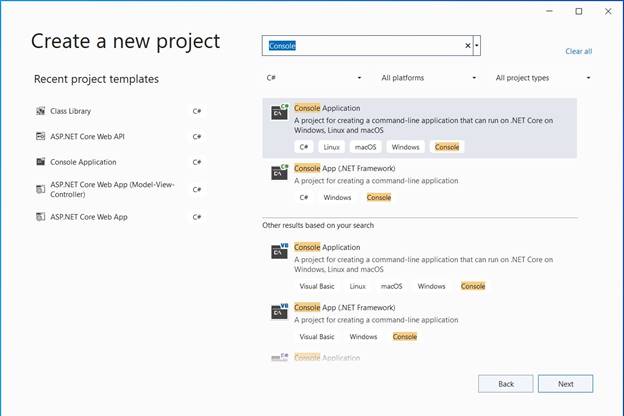Click the VB Console App (.NET Framework) icon
This screenshot has width=624, height=416.
pyautogui.click(x=280, y=311)
